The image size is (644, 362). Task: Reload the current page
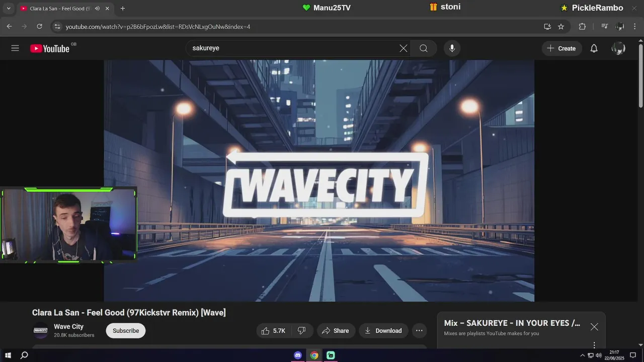coord(39,26)
